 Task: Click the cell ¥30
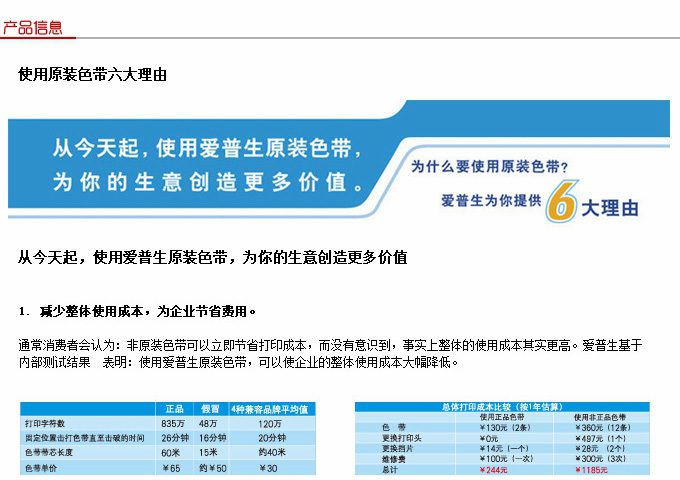[x=268, y=468]
